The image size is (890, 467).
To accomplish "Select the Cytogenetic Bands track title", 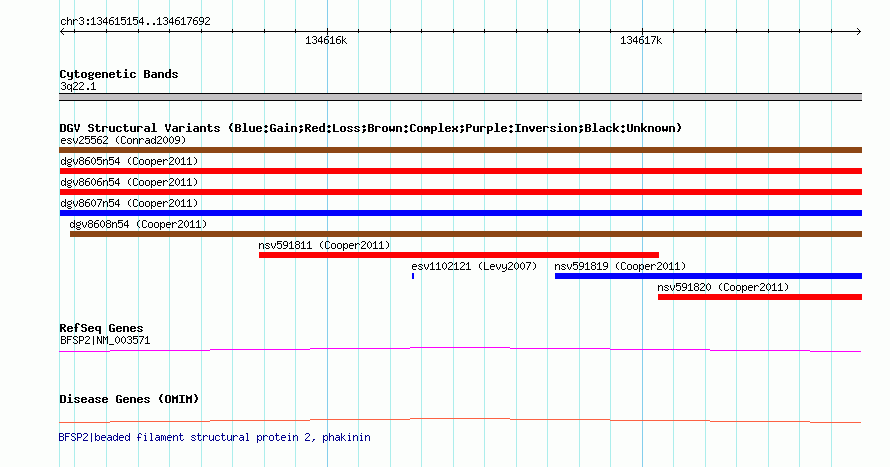I will [119, 74].
